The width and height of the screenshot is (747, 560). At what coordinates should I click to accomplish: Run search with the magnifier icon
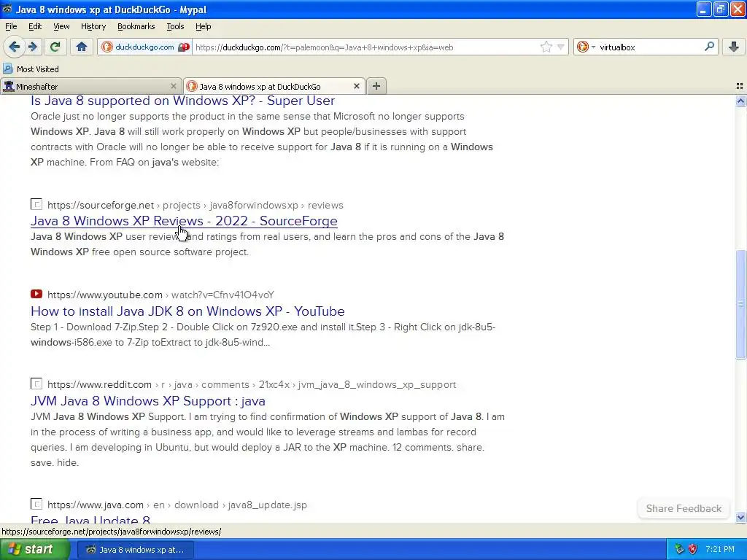coord(709,47)
